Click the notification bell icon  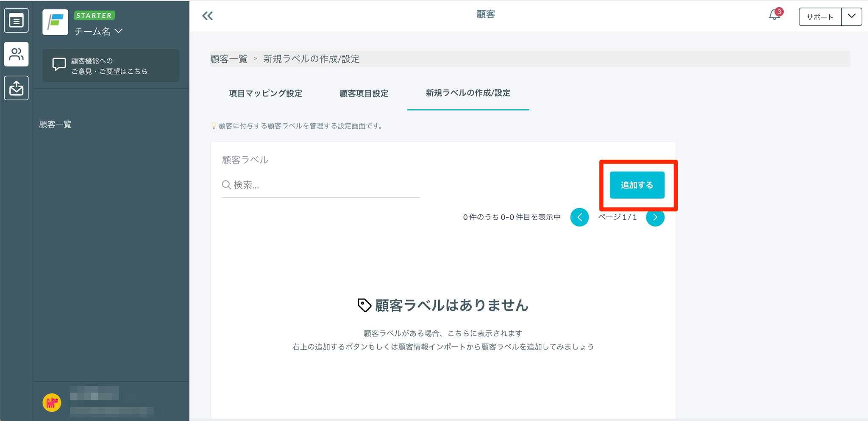click(x=774, y=16)
